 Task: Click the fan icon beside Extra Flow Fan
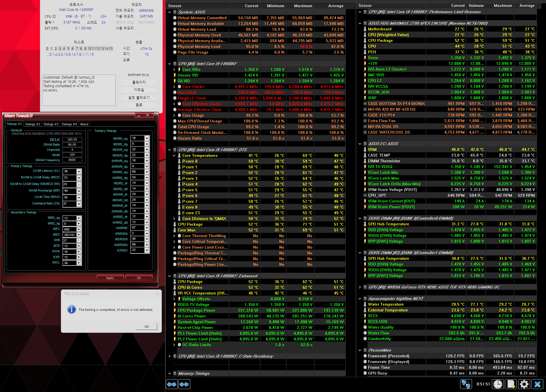click(x=365, y=121)
